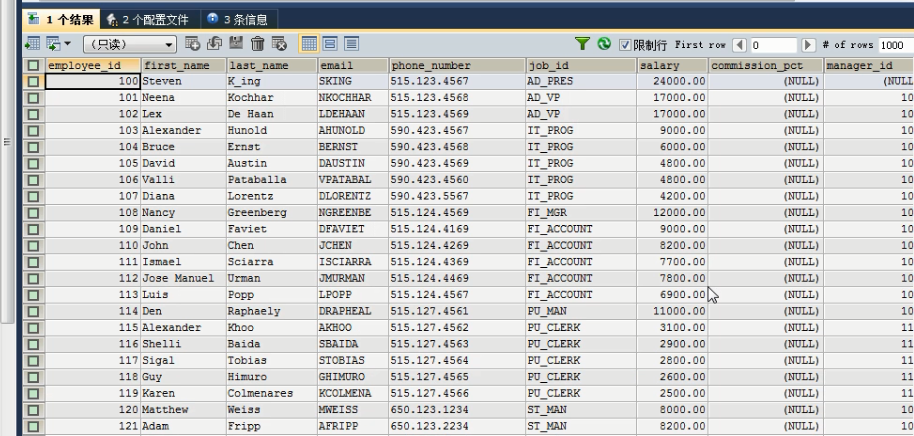Switch to form view mode icon
Image resolution: width=914 pixels, height=436 pixels.
click(x=330, y=44)
